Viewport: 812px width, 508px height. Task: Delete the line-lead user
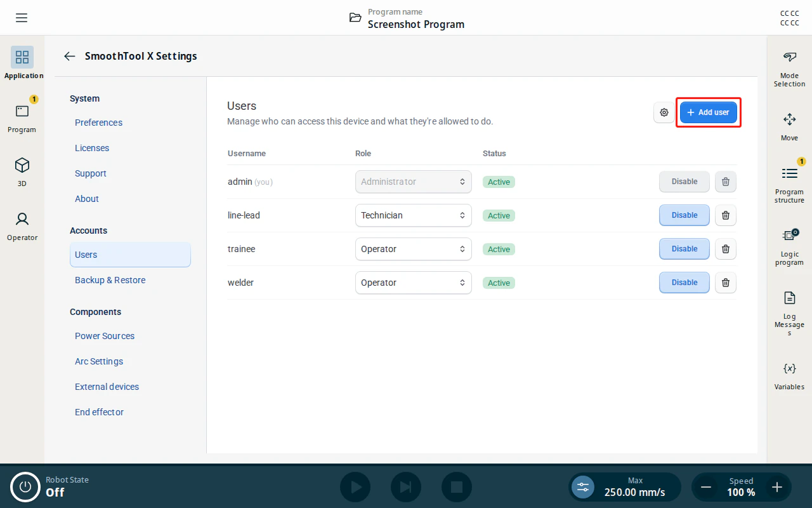pos(726,215)
